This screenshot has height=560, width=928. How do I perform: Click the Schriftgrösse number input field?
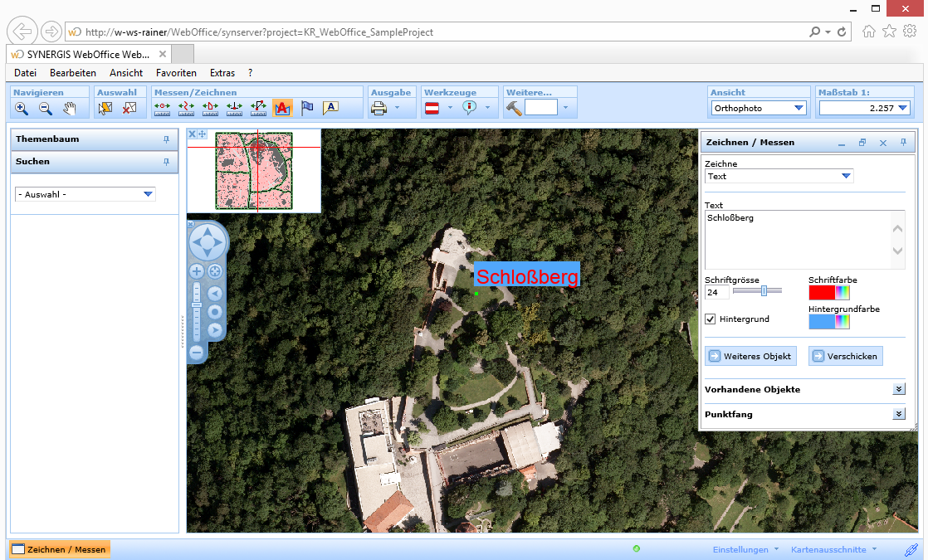pos(716,292)
